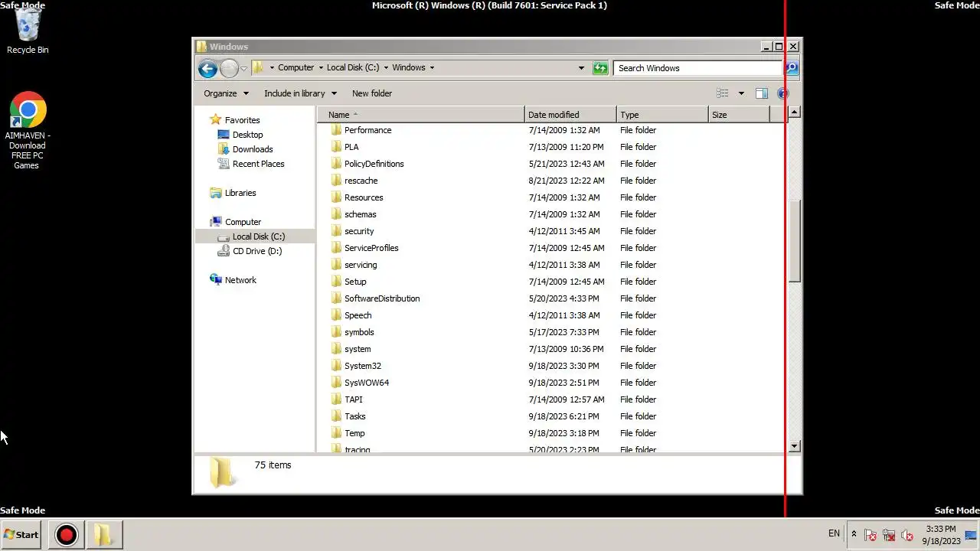The height and width of the screenshot is (551, 980).
Task: Select Downloads under Favorites
Action: 253,149
